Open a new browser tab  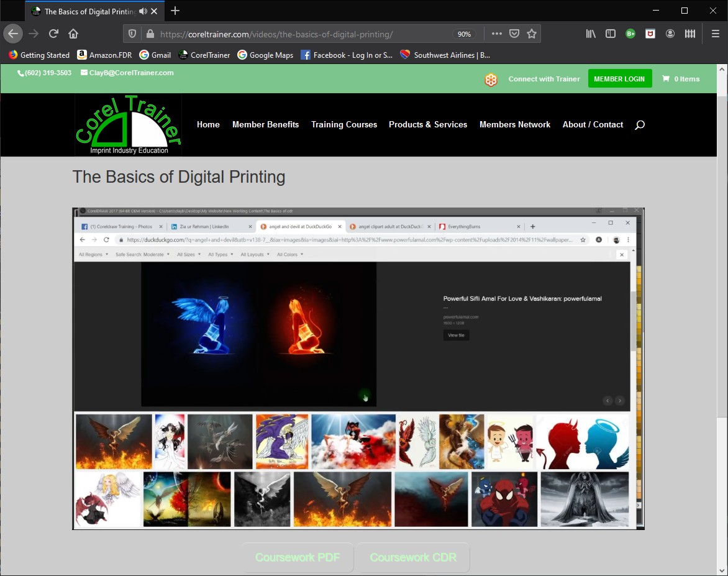pyautogui.click(x=175, y=11)
